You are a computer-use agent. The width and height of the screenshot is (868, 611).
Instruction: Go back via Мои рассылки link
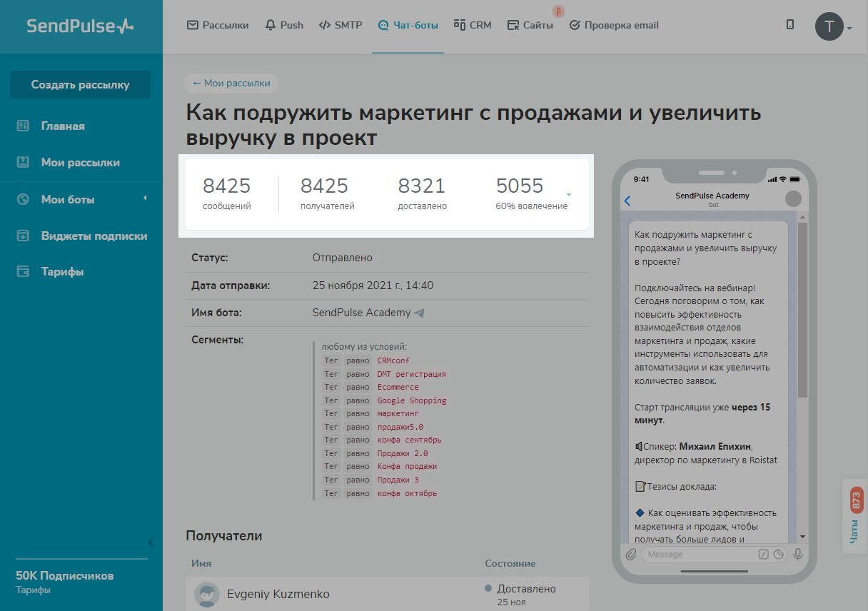coord(231,83)
